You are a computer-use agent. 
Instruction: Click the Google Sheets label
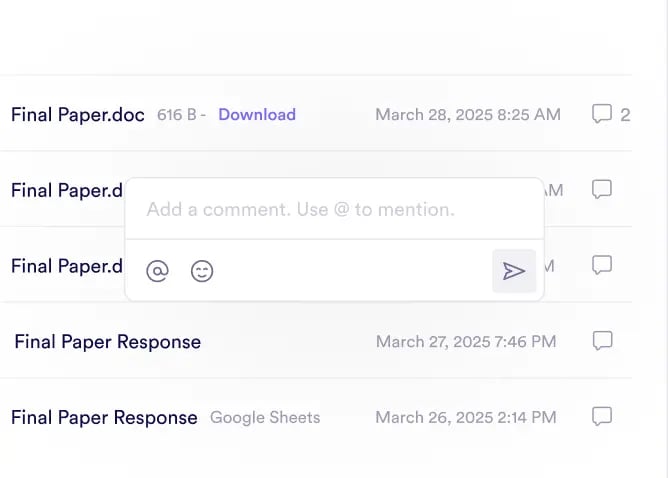pos(265,417)
